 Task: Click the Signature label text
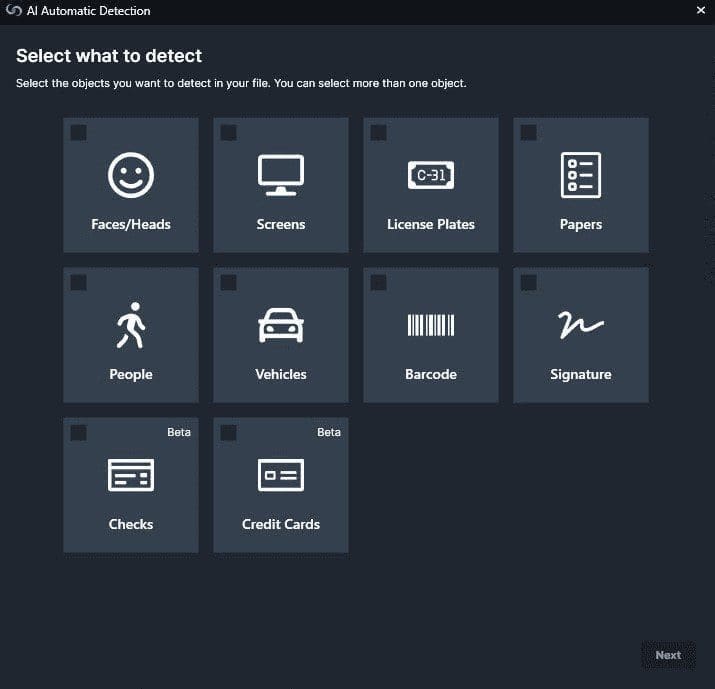pyautogui.click(x=581, y=375)
